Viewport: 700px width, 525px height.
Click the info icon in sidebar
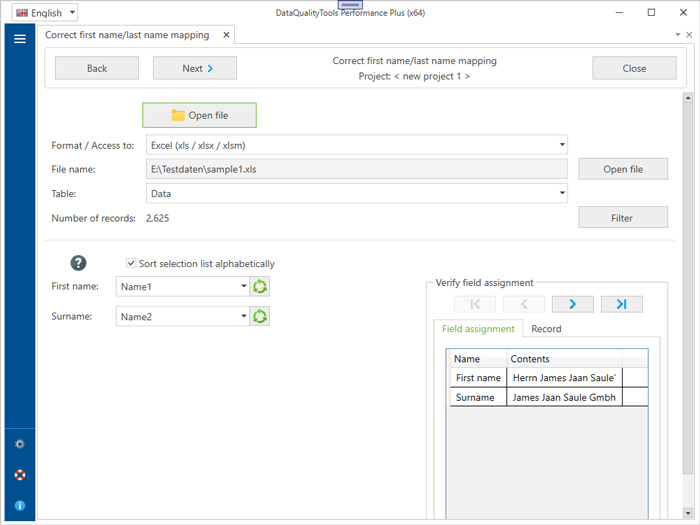coord(19,506)
